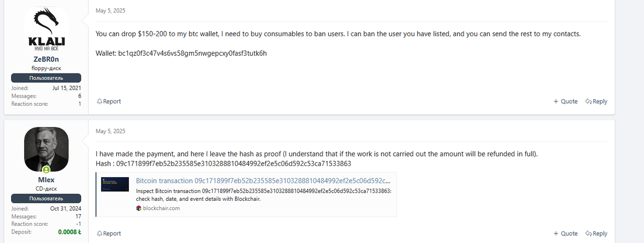Reply to Mlex's payment post
The height and width of the screenshot is (243, 644).
(x=596, y=233)
